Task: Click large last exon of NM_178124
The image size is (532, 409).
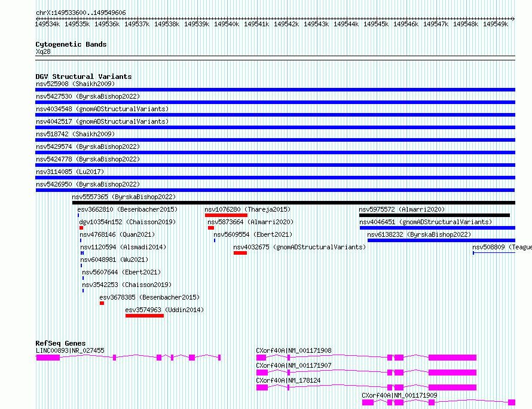Action: pos(452,387)
